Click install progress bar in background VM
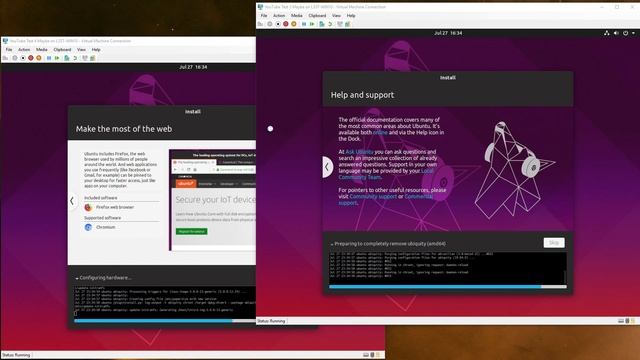640x360 pixels. [x=165, y=321]
